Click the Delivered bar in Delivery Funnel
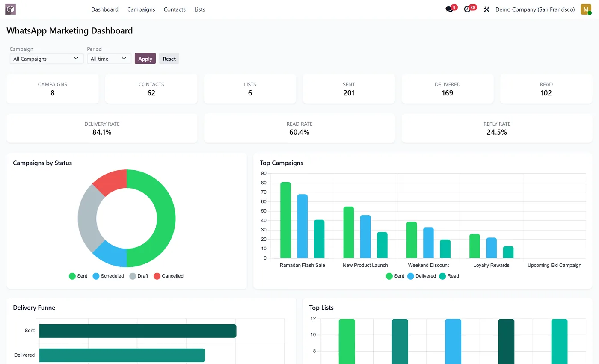 tap(122, 355)
